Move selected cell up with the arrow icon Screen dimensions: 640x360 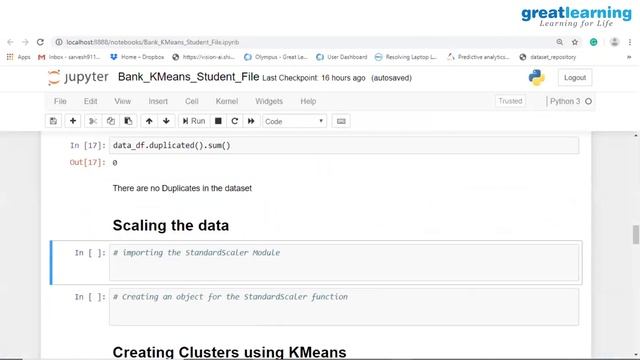(149, 121)
